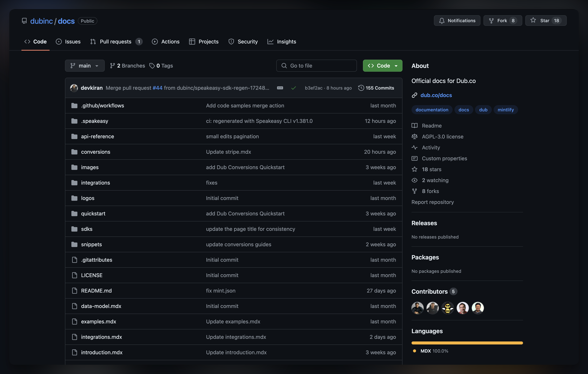This screenshot has height=374, width=588.
Task: Open the conversions folder
Action: (x=95, y=152)
